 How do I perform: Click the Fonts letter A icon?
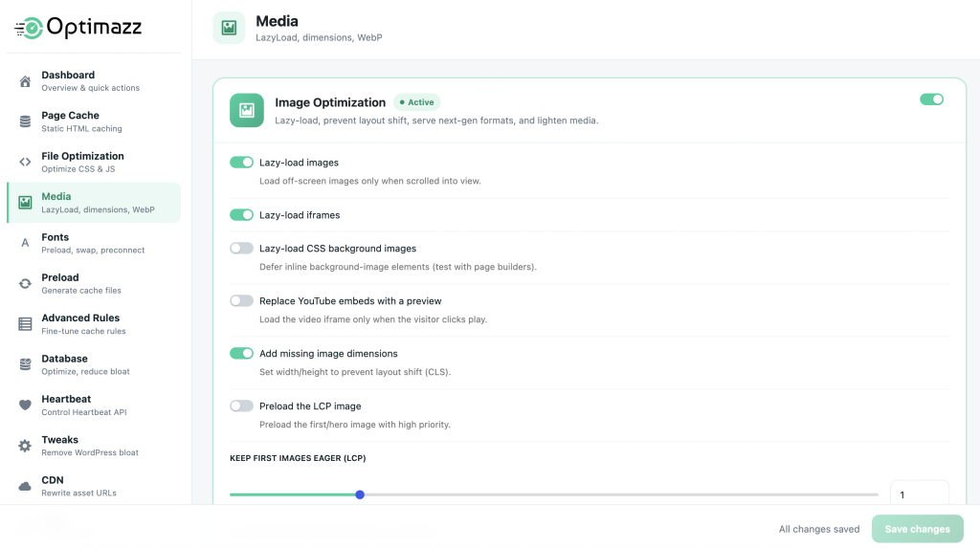pyautogui.click(x=25, y=243)
